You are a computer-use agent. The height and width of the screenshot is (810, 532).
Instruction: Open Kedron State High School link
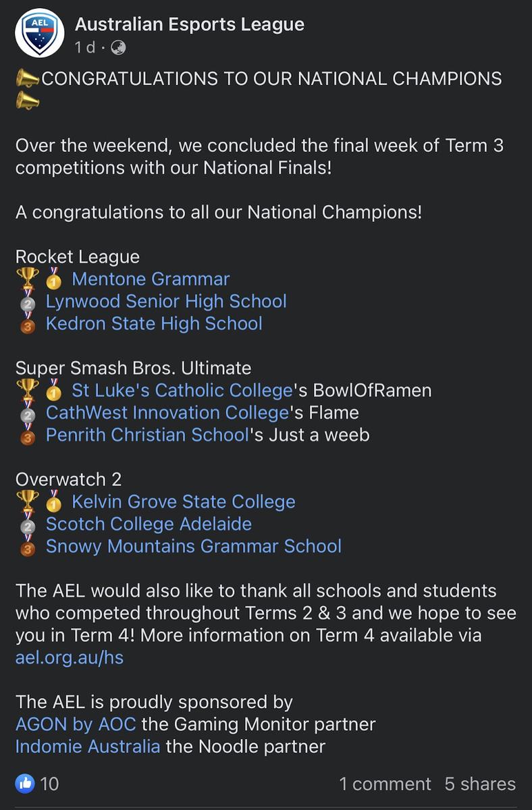click(154, 323)
